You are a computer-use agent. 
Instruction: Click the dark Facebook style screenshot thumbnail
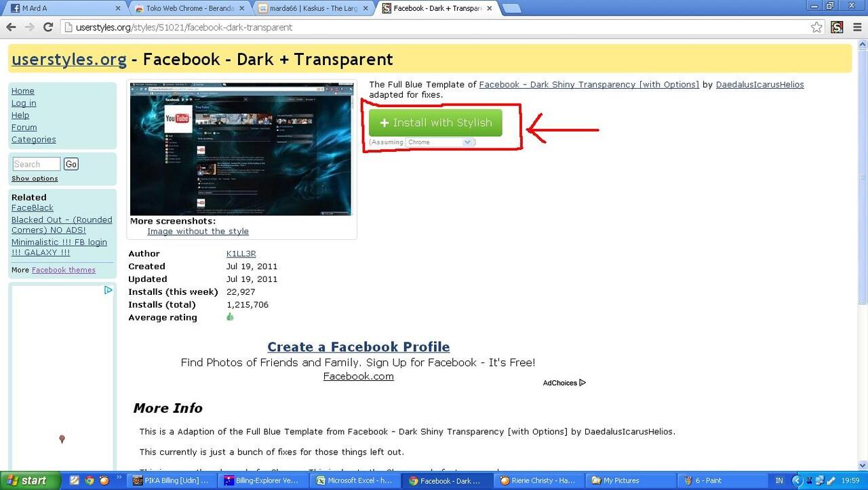coord(241,149)
